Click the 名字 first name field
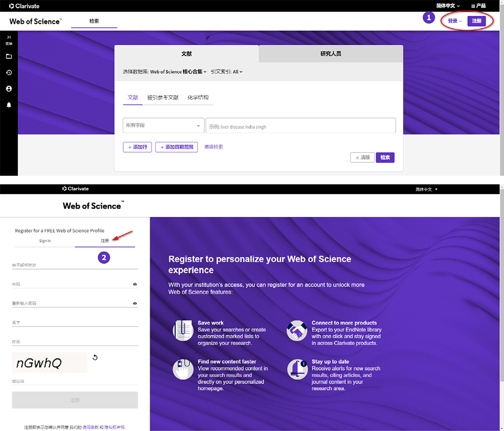The width and height of the screenshot is (504, 431). tap(75, 322)
